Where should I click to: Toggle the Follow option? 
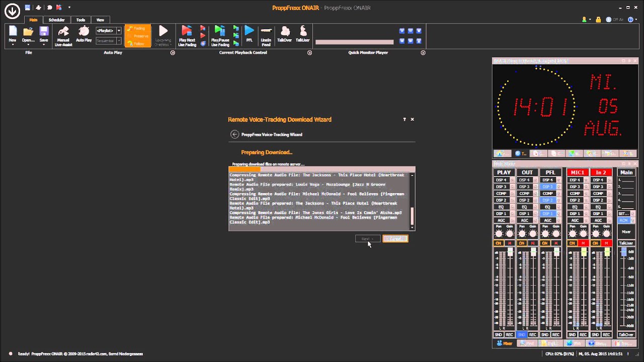point(137,44)
